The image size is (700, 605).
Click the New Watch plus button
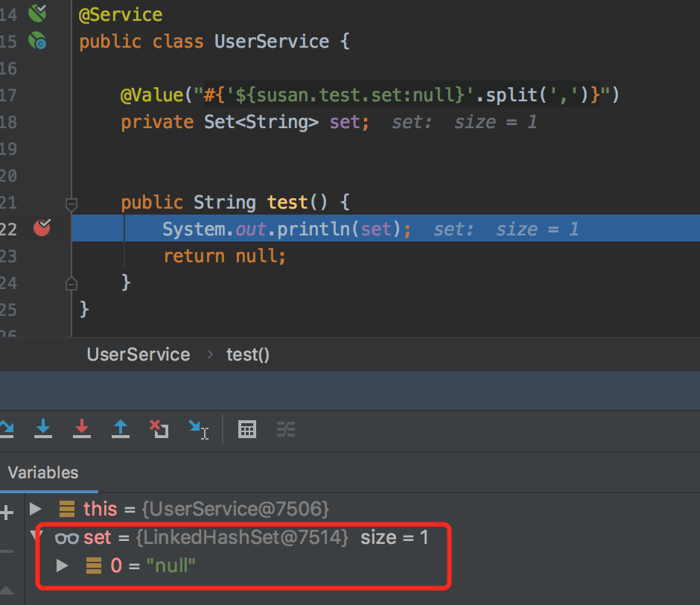pyautogui.click(x=7, y=512)
